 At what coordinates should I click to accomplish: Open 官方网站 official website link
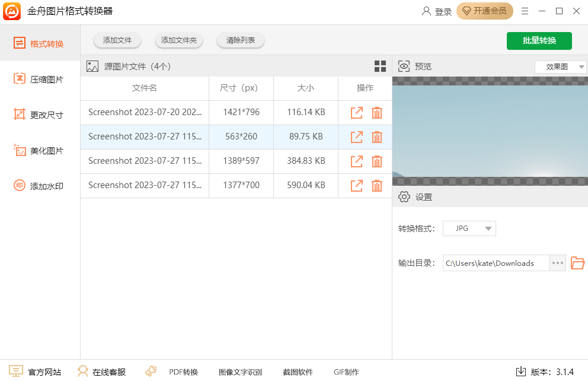(35, 372)
